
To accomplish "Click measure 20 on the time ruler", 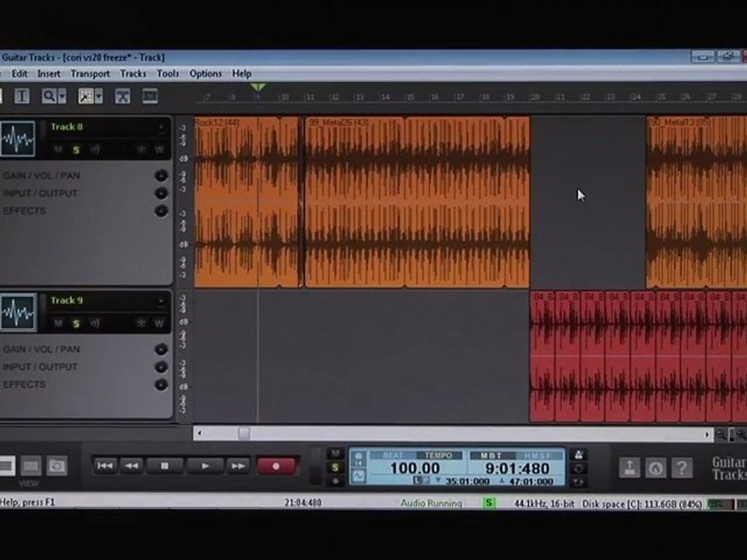I will pyautogui.click(x=535, y=97).
